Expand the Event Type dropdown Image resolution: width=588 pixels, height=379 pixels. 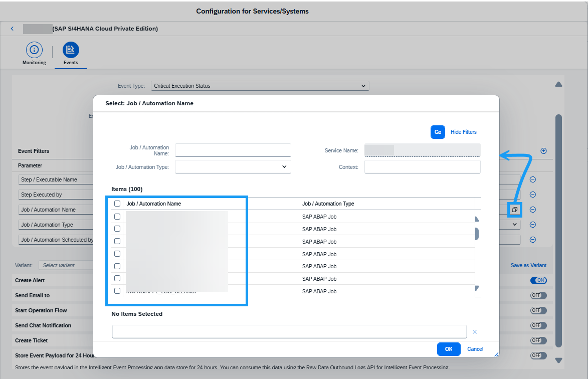point(260,86)
